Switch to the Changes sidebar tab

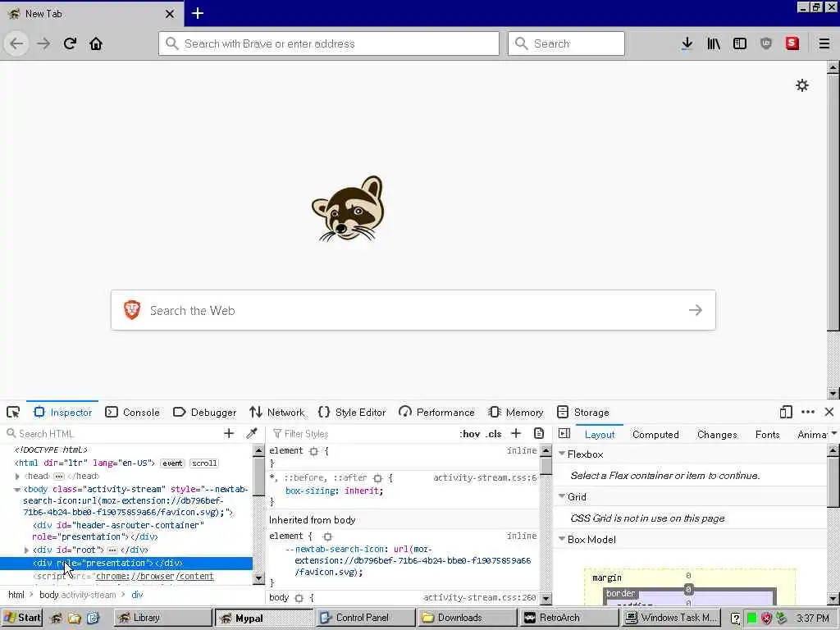tap(717, 435)
